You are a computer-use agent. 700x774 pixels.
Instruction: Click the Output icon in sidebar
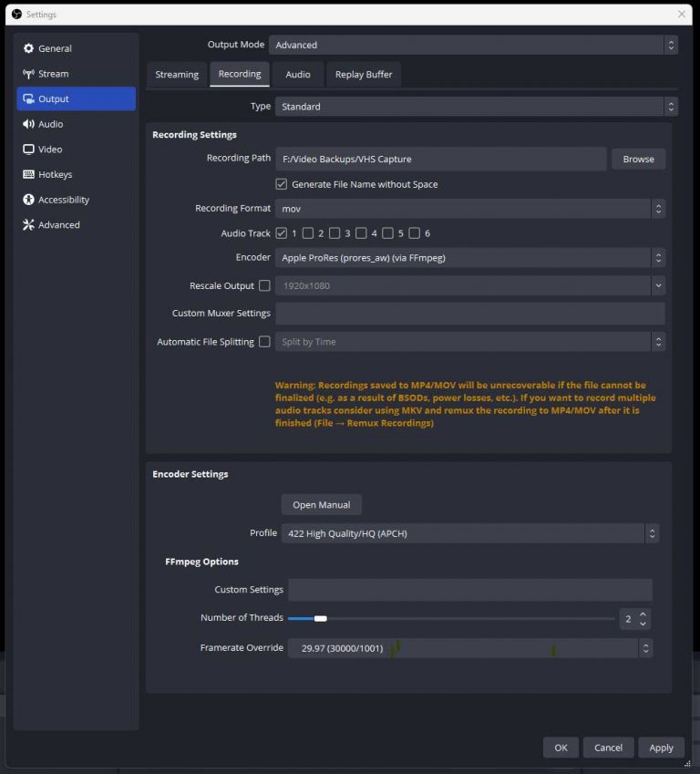28,99
